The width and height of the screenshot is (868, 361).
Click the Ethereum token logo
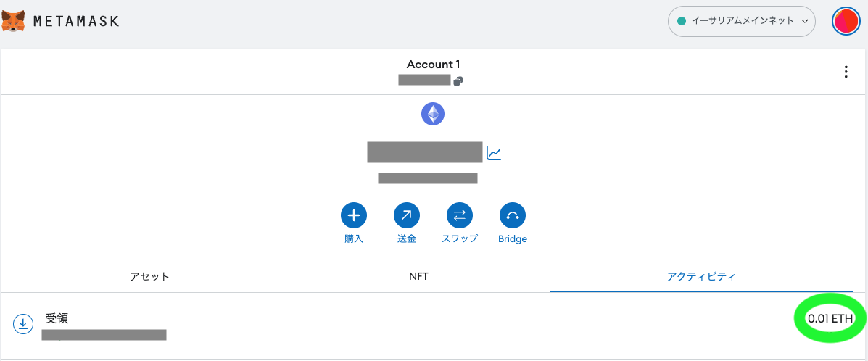click(x=433, y=114)
